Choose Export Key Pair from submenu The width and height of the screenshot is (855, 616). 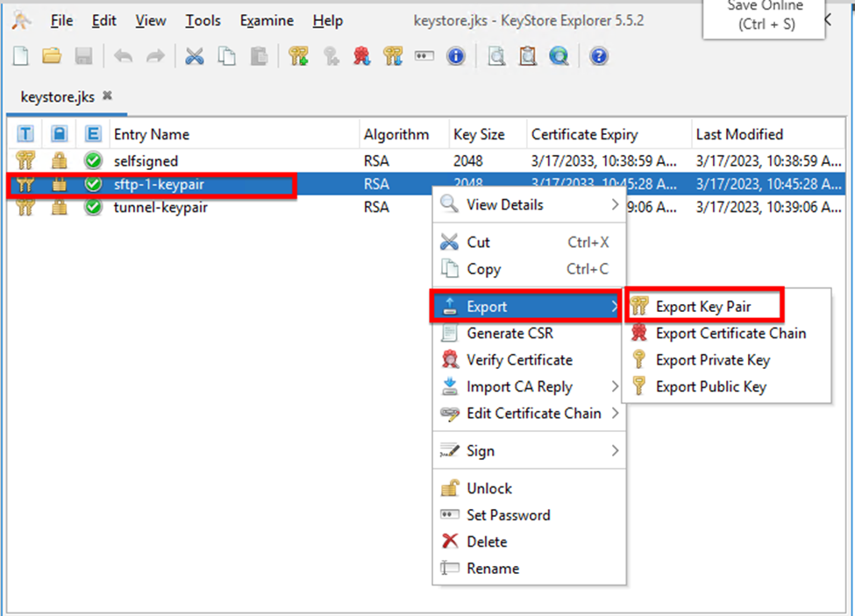703,307
